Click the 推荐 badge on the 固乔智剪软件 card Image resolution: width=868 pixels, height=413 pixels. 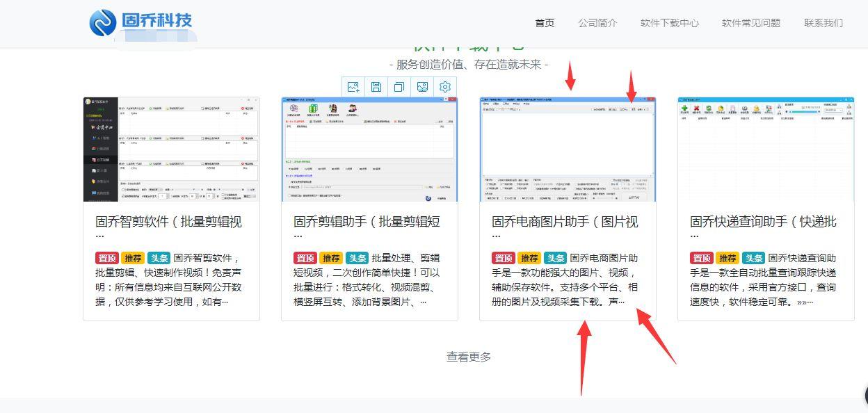tap(133, 258)
